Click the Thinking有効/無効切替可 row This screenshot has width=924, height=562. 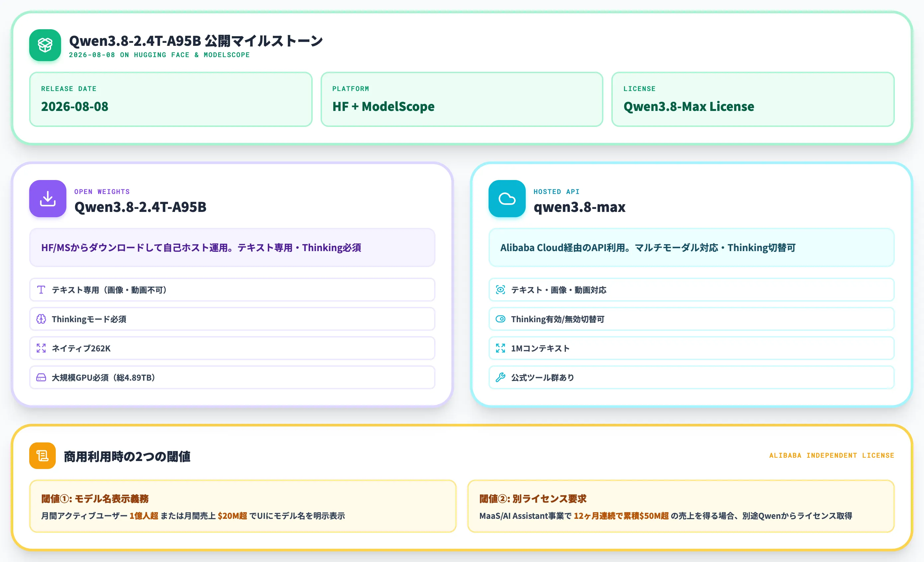coord(691,319)
